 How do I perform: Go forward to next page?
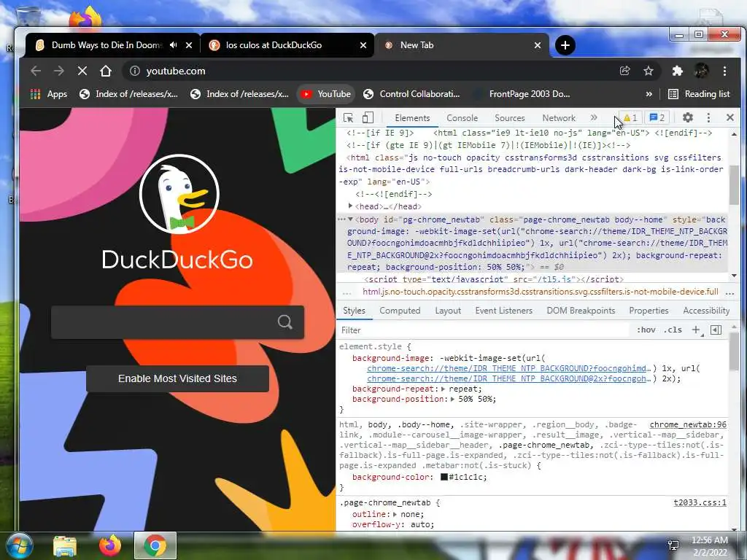click(58, 71)
